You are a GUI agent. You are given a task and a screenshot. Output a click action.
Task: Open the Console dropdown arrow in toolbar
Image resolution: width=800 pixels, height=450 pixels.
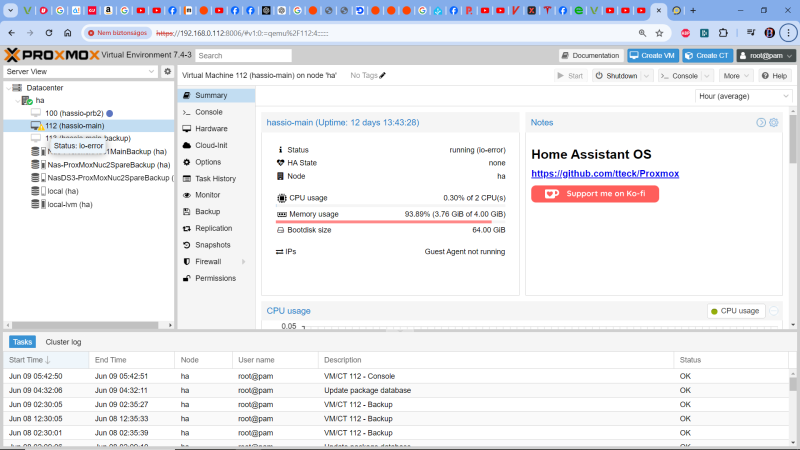pos(707,76)
